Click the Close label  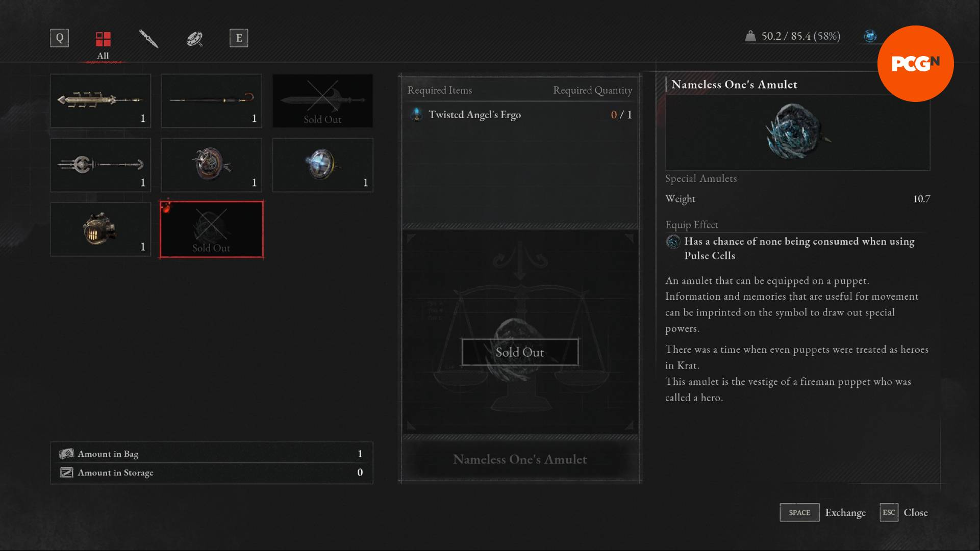916,513
